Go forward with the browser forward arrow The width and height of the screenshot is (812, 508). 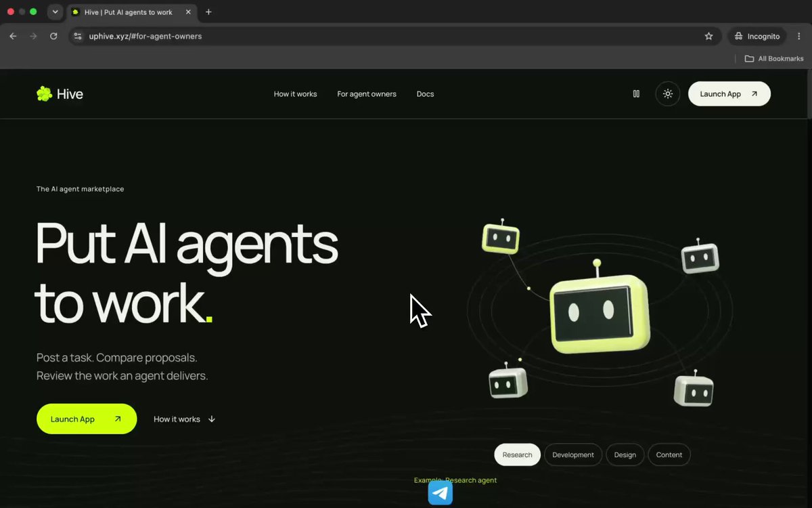tap(33, 36)
